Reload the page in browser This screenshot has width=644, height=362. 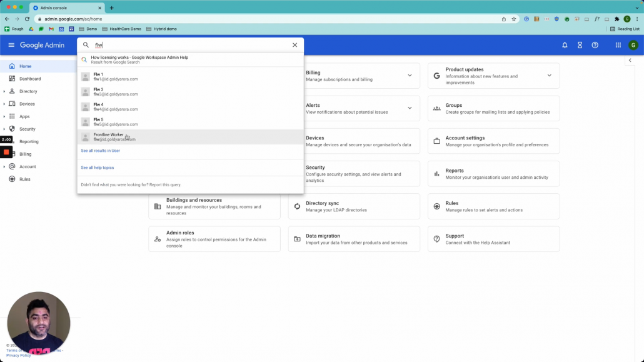[x=27, y=19]
